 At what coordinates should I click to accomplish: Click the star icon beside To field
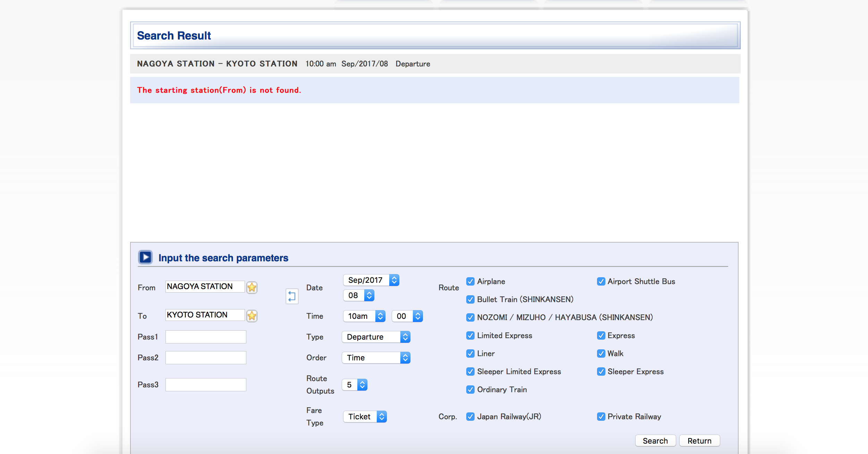coord(252,316)
